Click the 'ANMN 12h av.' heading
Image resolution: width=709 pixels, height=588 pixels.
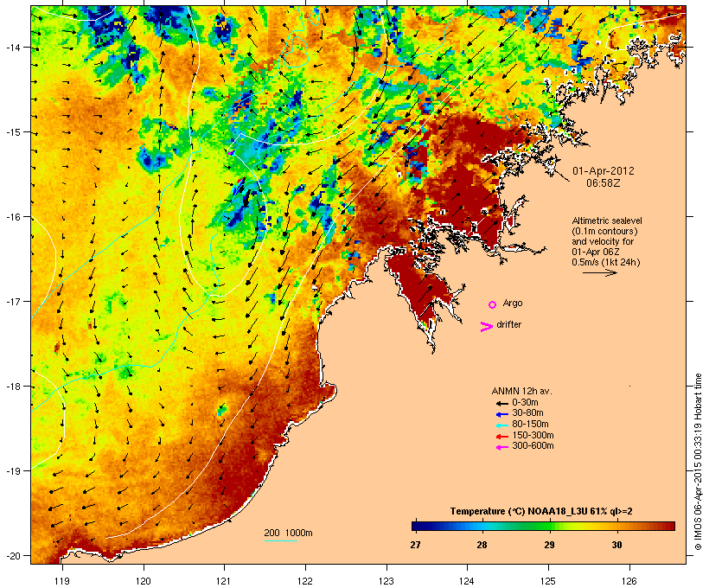point(521,391)
